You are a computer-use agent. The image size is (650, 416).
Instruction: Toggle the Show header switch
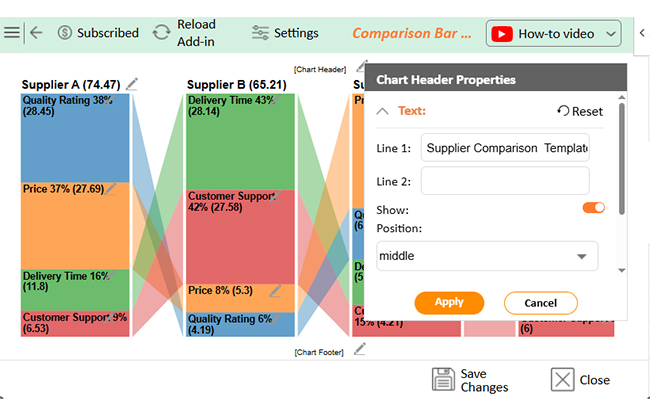[x=594, y=208]
